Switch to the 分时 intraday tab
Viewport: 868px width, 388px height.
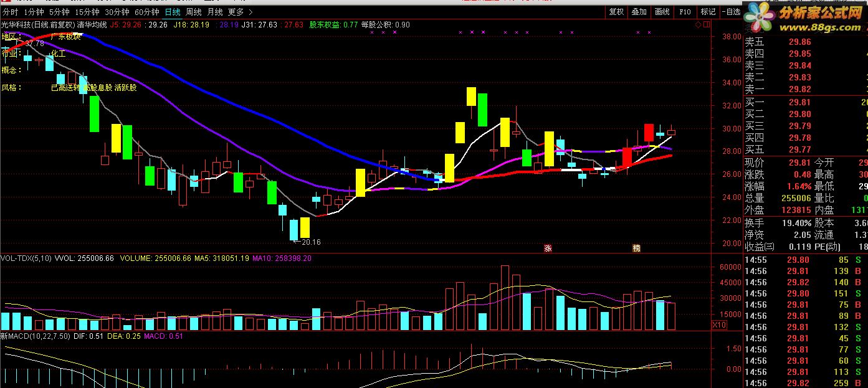point(10,12)
